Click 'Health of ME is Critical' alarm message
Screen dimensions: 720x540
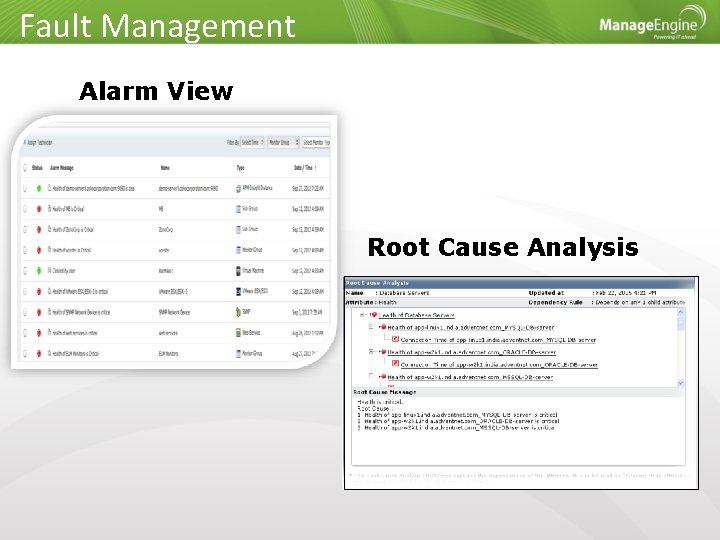pyautogui.click(x=68, y=209)
